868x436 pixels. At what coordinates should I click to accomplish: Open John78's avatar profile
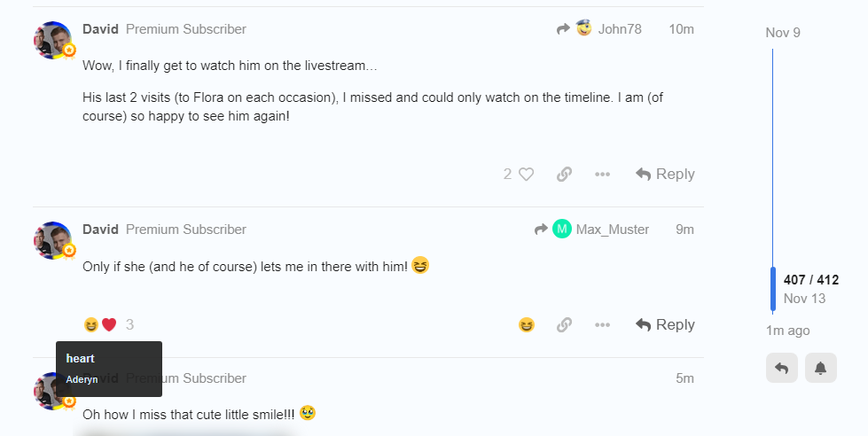point(584,27)
